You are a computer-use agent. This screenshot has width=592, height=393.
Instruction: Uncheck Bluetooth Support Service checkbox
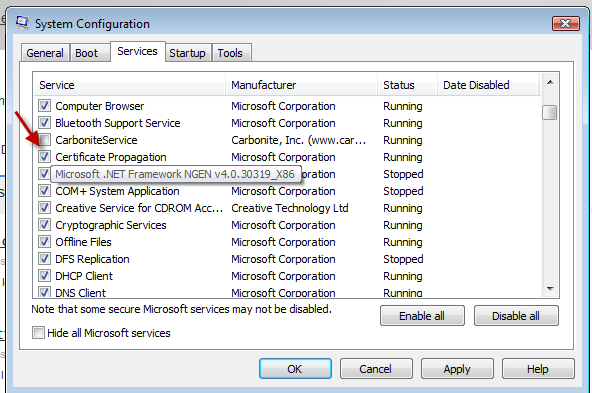tap(44, 123)
